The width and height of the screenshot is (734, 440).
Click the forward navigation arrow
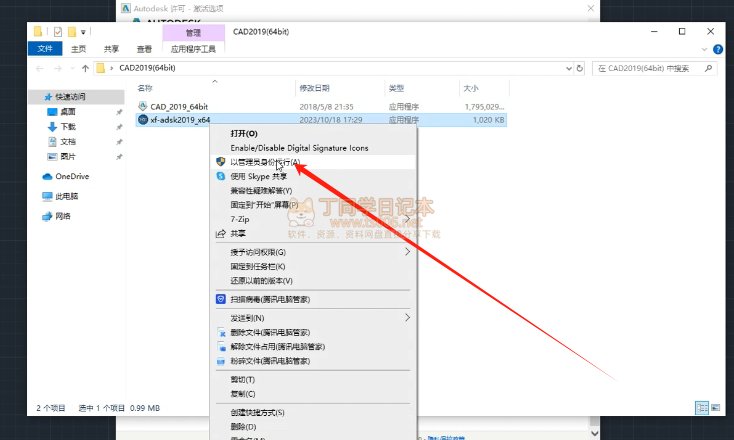click(x=58, y=68)
